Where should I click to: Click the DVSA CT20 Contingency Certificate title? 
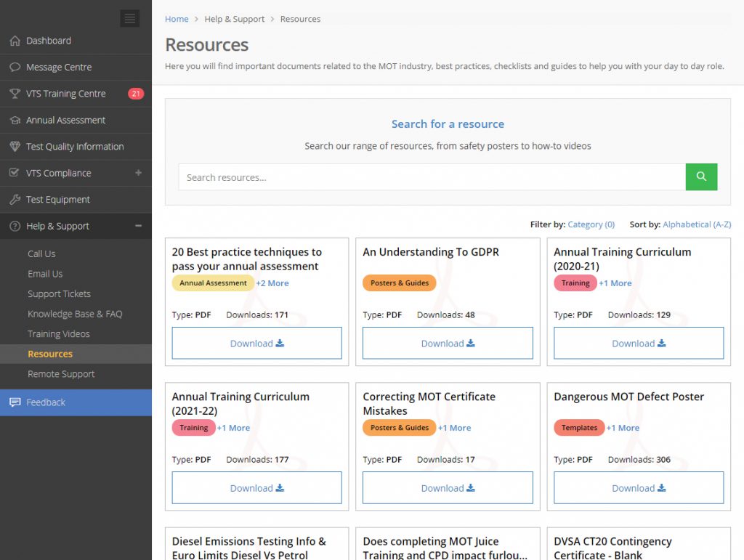(x=612, y=548)
